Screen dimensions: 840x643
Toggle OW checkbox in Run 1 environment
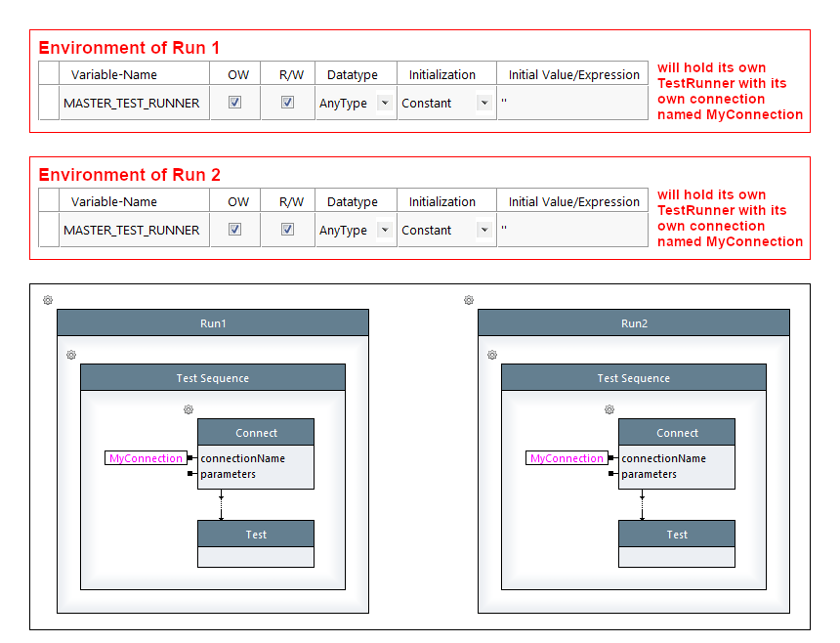pos(234,103)
